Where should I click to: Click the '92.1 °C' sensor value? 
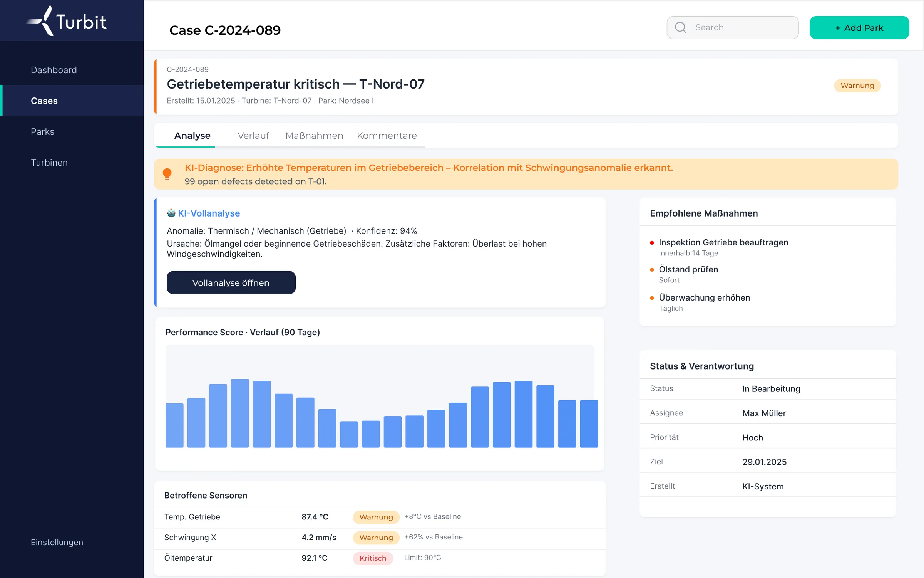(x=315, y=558)
